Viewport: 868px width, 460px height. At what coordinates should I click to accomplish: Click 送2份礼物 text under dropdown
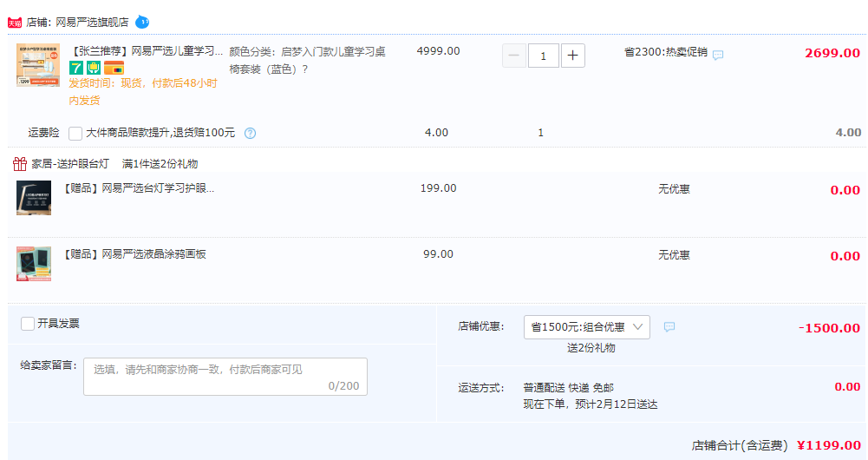(x=591, y=348)
